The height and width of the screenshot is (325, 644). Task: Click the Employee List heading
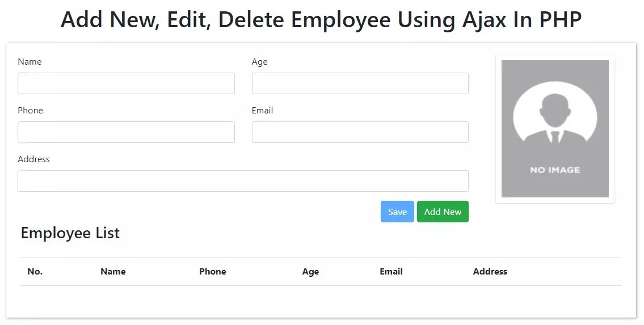[70, 233]
